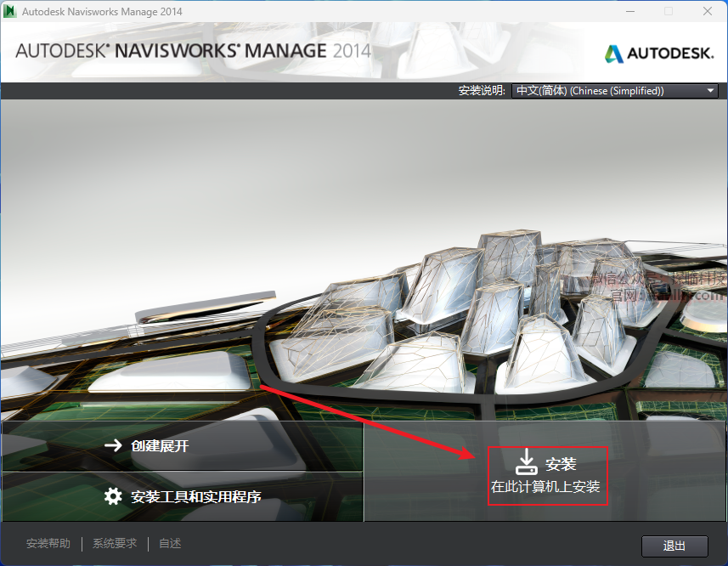Click the Autodesk Navisworks Manage 2014 title text
The height and width of the screenshot is (566, 728).
pyautogui.click(x=102, y=12)
